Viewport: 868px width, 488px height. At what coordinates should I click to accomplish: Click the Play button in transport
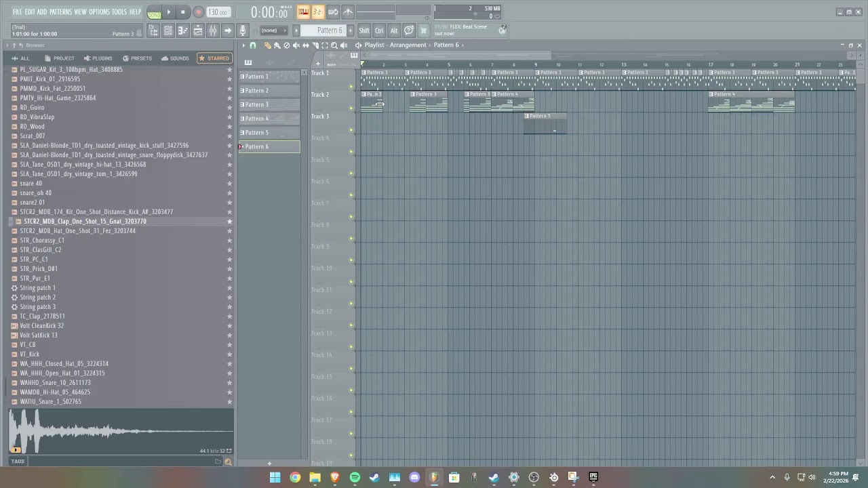click(169, 12)
